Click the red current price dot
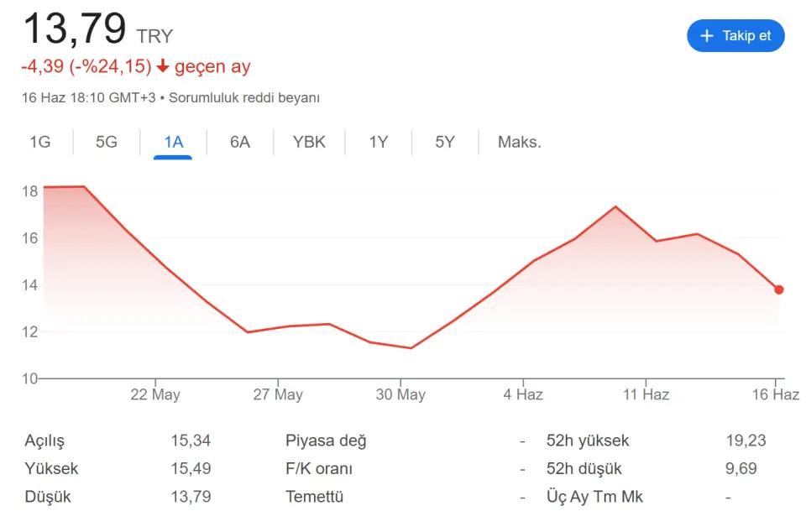Viewport: 806px width, 532px height. (779, 289)
